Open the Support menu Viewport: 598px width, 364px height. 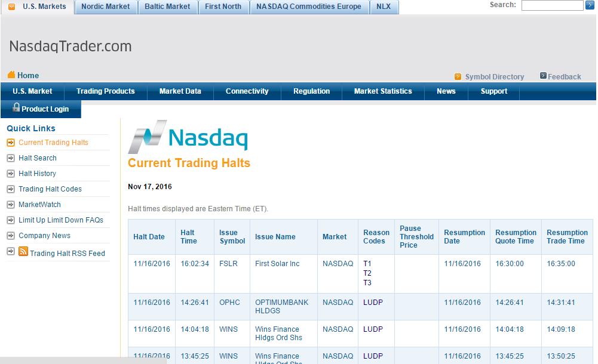[494, 91]
